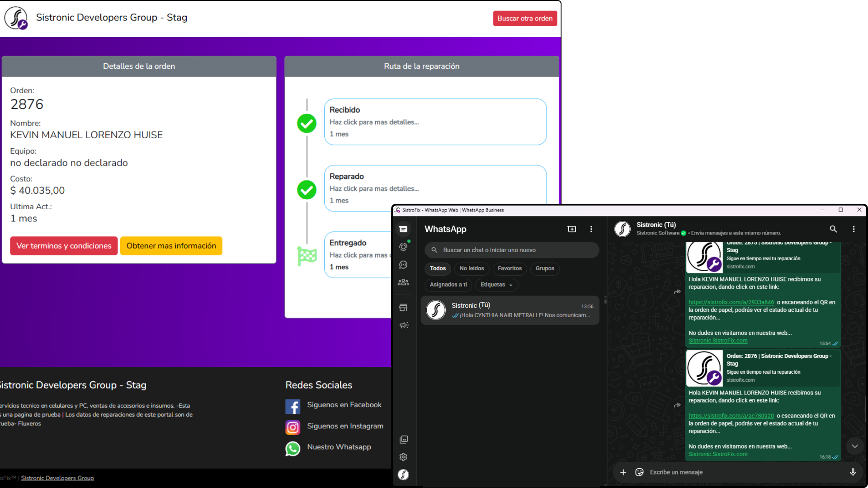This screenshot has width=868, height=488.
Task: Open emoji picker in message composer
Action: tap(639, 472)
